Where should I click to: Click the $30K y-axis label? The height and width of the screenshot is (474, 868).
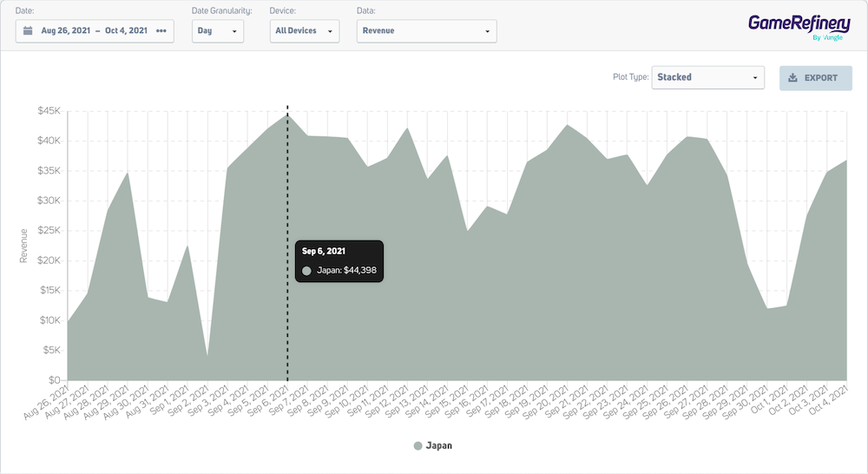(49, 201)
